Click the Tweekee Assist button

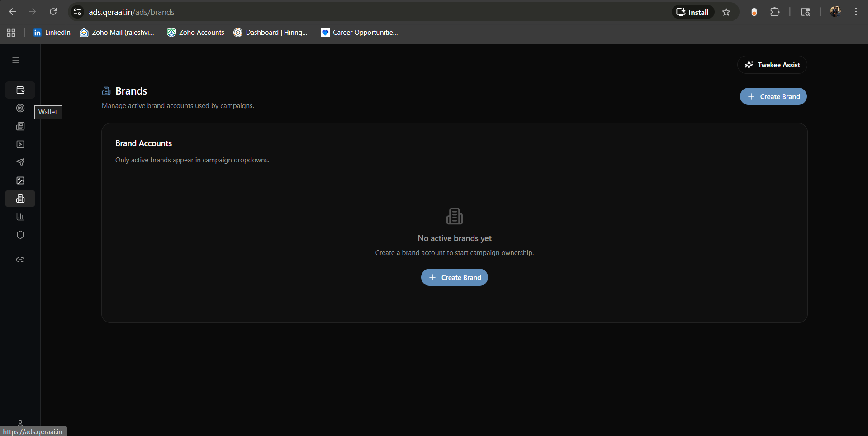772,65
